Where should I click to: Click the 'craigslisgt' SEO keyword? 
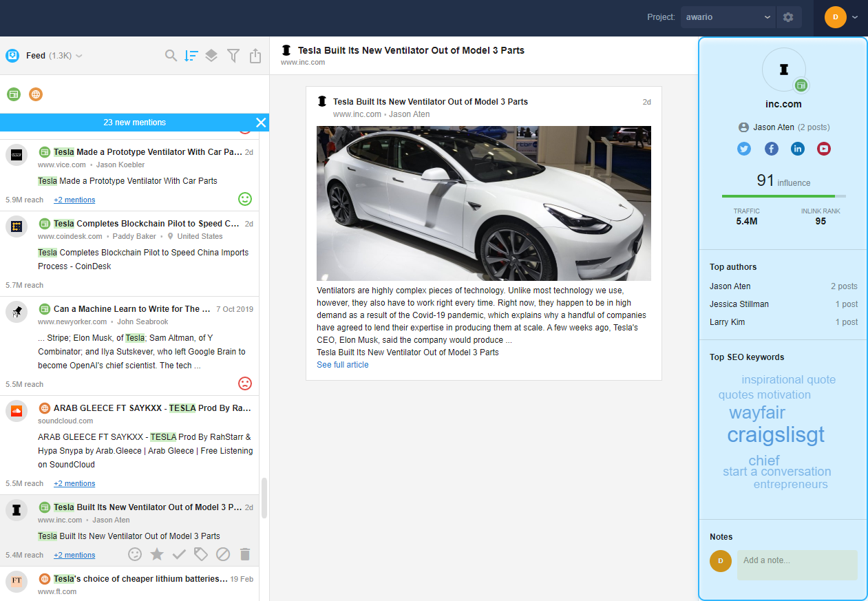[776, 434]
